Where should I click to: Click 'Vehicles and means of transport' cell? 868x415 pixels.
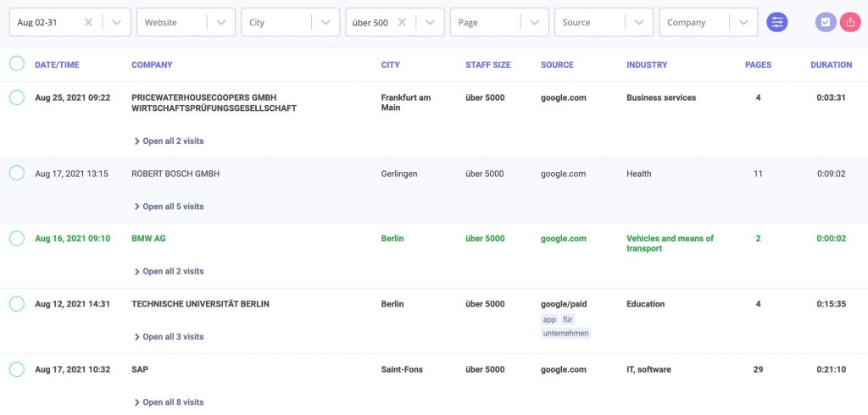[670, 243]
